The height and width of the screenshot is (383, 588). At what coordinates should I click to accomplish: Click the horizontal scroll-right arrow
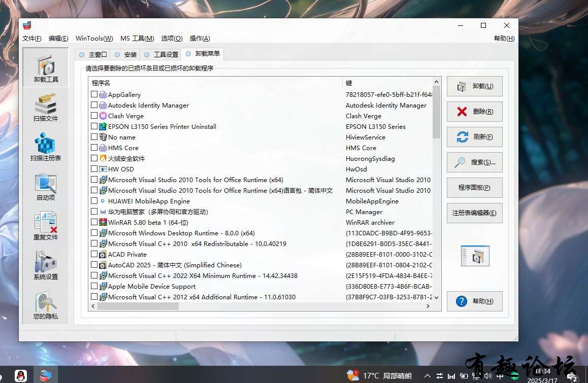coord(428,306)
